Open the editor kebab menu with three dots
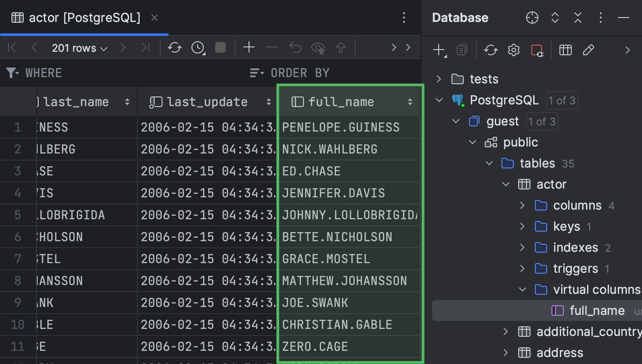 point(404,18)
